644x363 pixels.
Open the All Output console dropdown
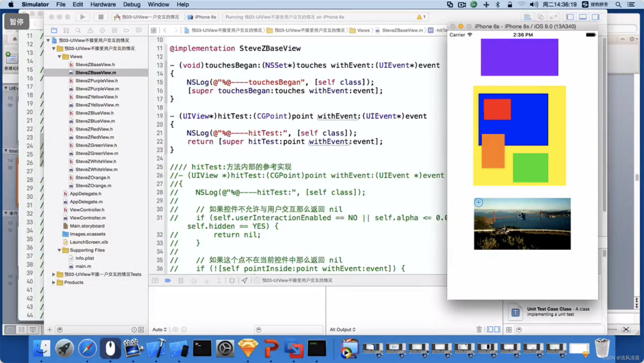pos(343,329)
